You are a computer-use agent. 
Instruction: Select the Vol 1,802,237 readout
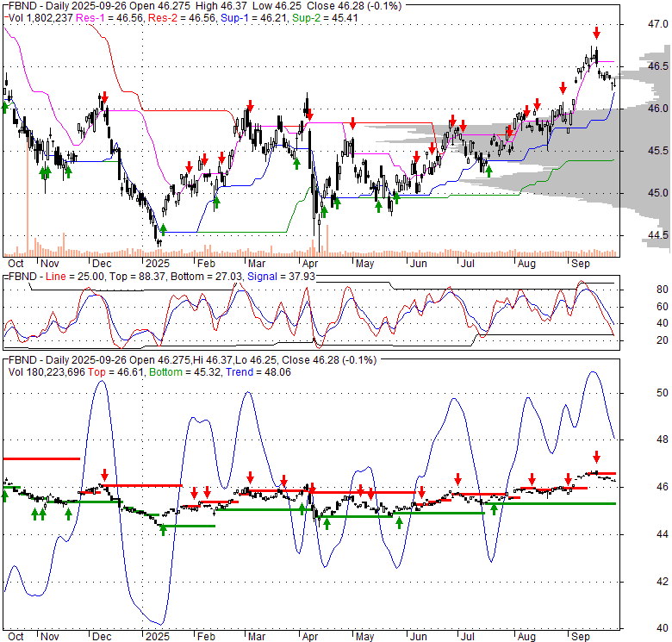tap(40, 18)
